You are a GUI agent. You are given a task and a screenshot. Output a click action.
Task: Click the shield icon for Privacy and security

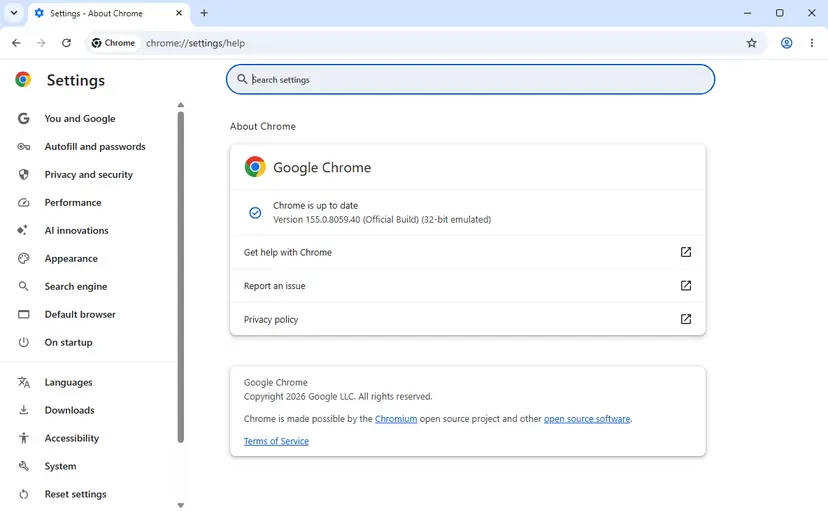(24, 175)
